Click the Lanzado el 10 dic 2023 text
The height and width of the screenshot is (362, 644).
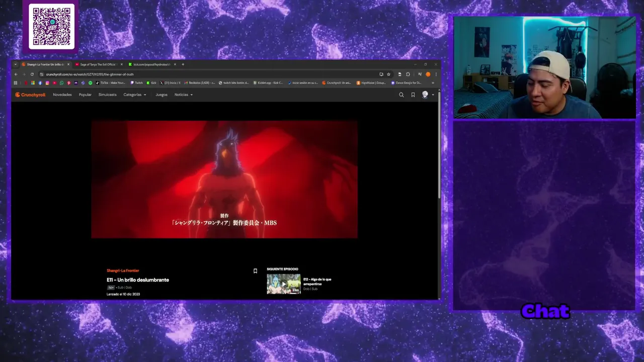[x=123, y=294]
